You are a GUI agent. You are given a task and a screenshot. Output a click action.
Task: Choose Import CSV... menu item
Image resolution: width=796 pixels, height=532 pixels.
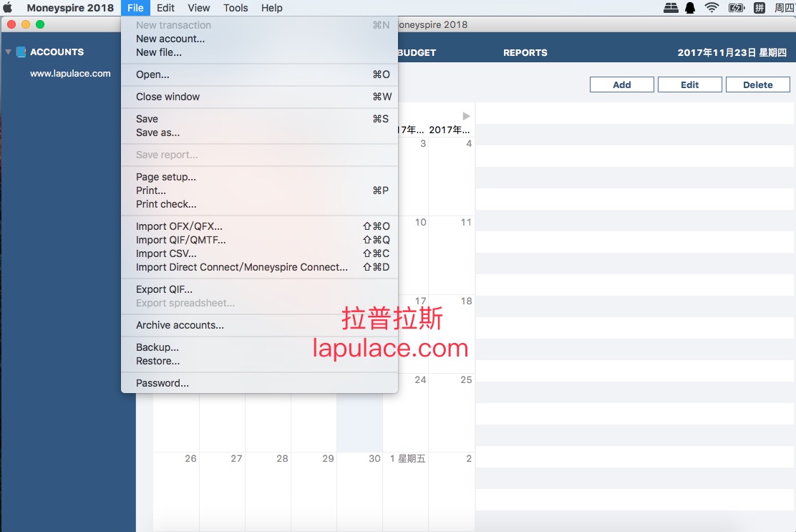click(x=259, y=253)
